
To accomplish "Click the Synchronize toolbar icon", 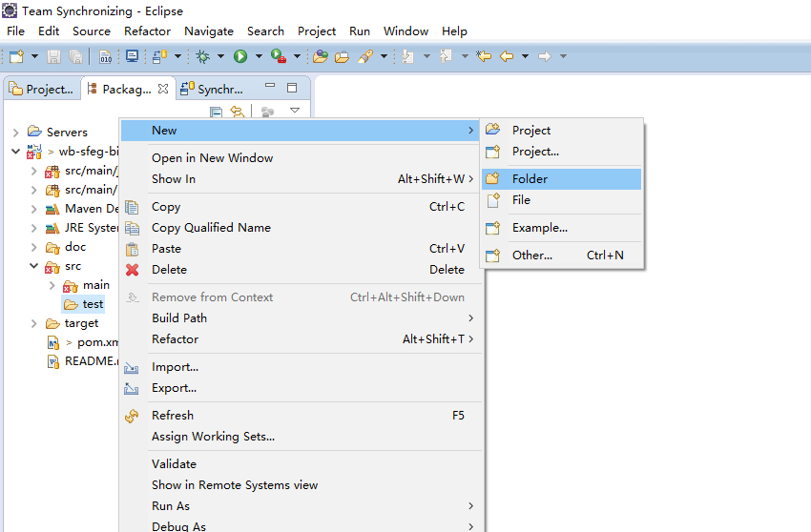I will (159, 56).
